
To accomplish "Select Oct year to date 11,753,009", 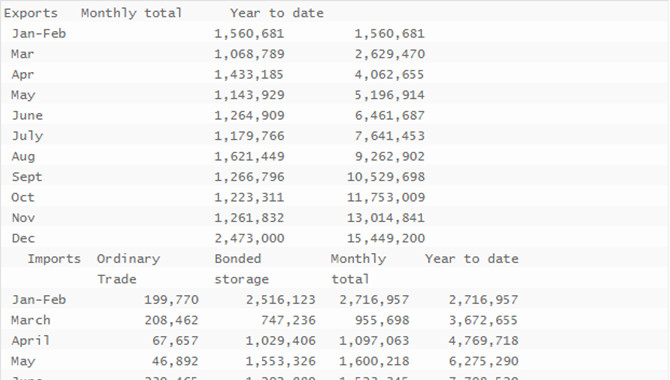I will click(x=386, y=198).
